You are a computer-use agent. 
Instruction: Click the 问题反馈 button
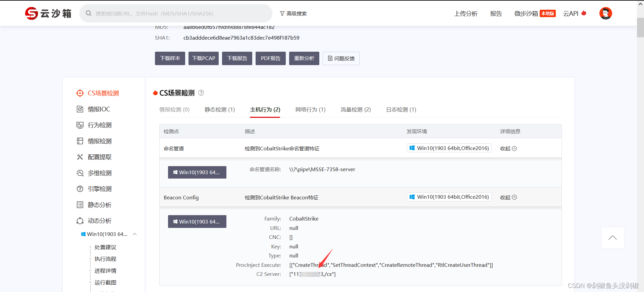tap(341, 58)
